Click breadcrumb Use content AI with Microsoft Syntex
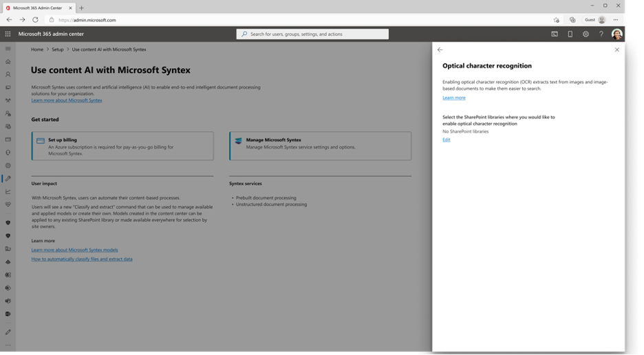The height and width of the screenshot is (355, 644). (109, 50)
